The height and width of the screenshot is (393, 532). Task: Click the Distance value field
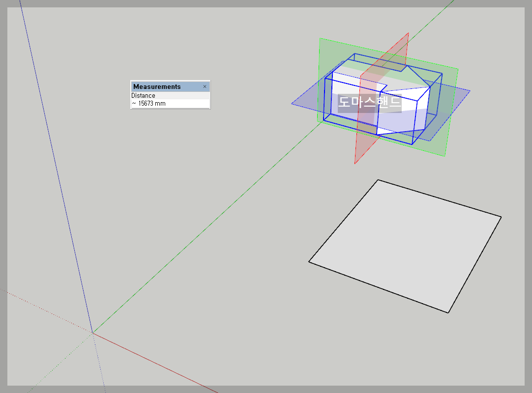coord(170,104)
